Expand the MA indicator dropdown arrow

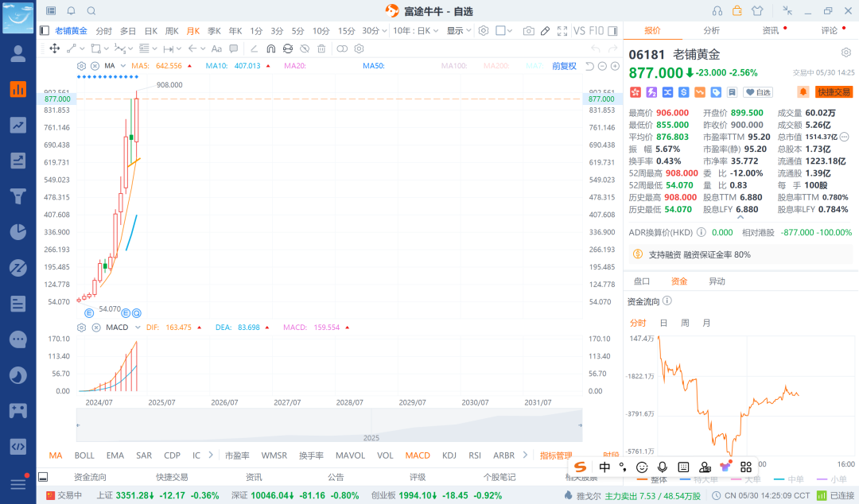click(123, 66)
